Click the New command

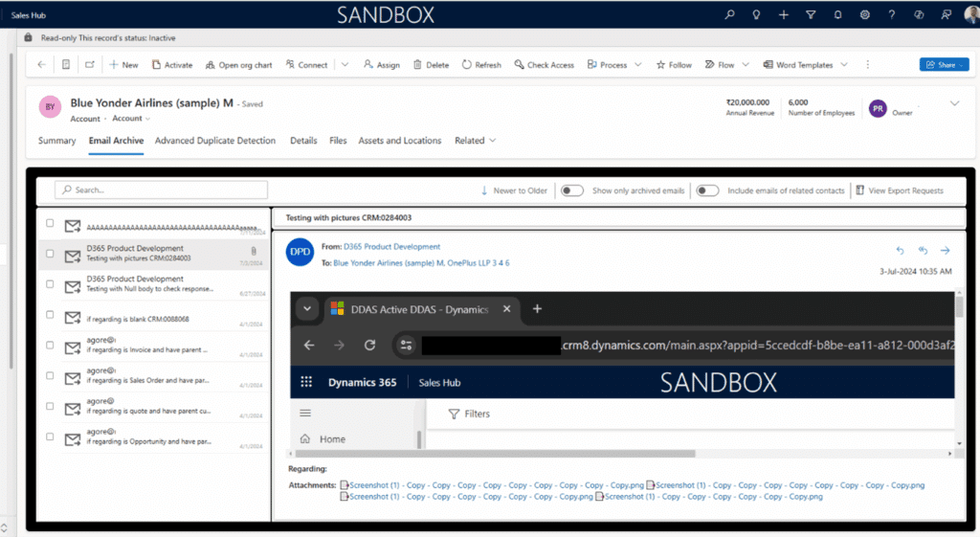pyautogui.click(x=123, y=64)
